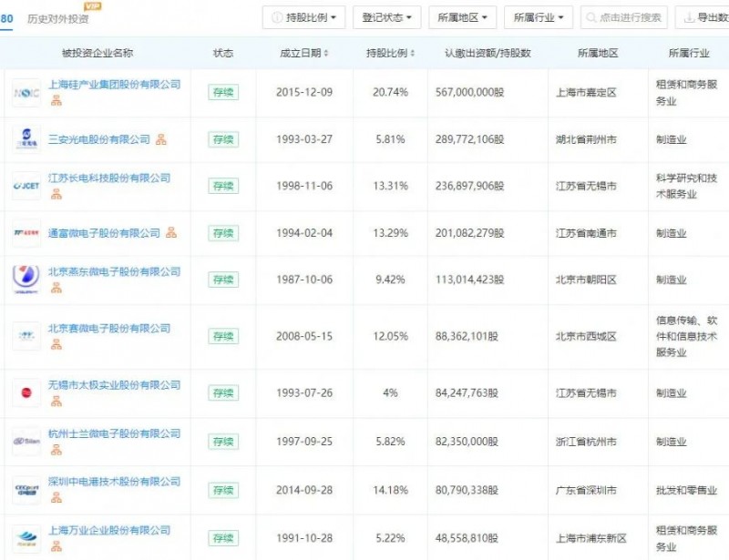
Task: Select the date 1998-11-06
Action: 304,186
